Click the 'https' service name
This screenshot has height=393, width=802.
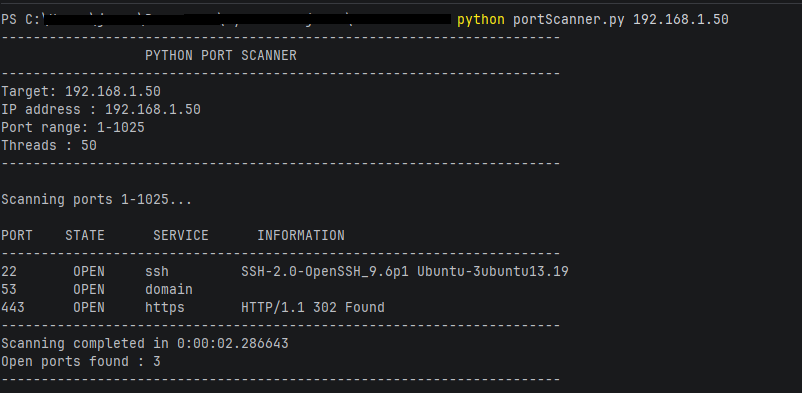(x=165, y=308)
